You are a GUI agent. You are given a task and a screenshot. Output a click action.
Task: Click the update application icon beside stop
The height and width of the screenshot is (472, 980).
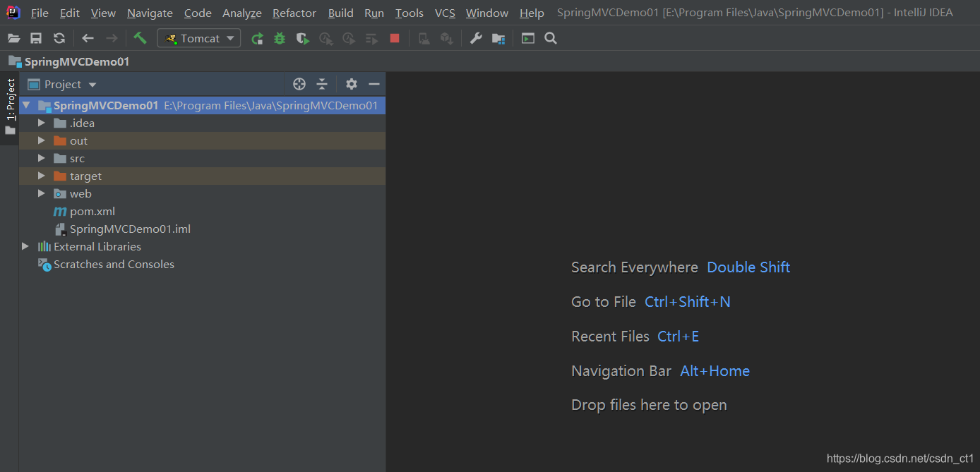424,39
